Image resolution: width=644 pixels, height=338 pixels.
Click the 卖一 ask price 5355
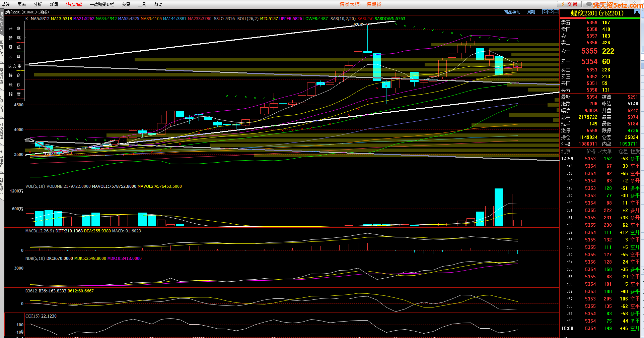coord(589,51)
